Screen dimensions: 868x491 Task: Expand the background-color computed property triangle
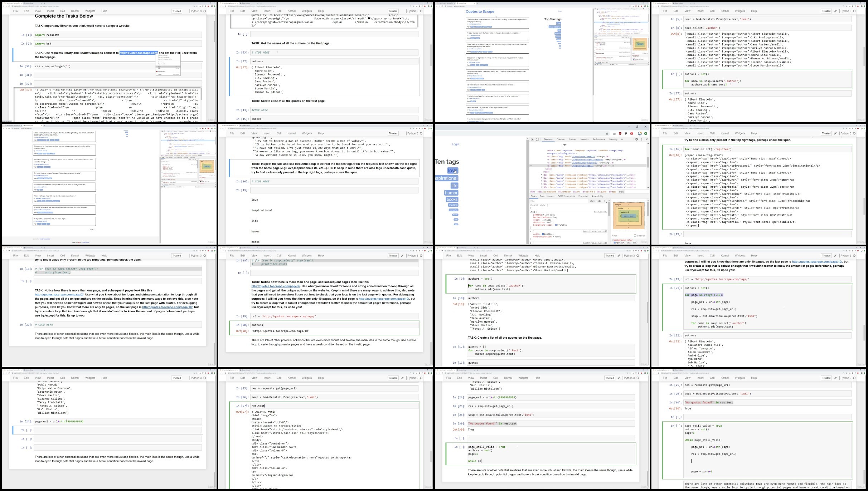612,240
